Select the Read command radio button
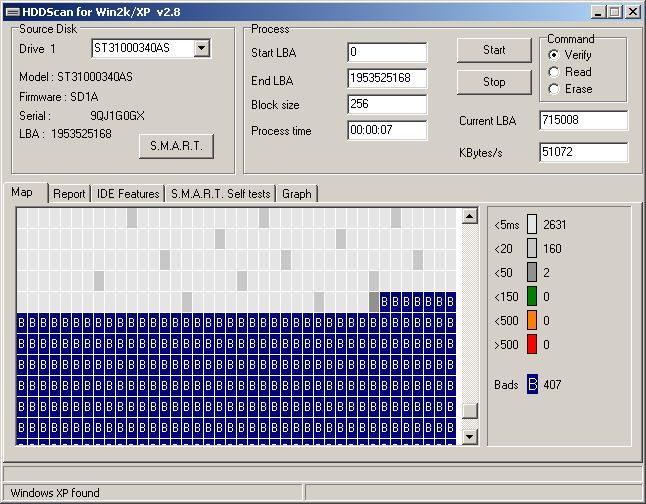This screenshot has width=646, height=504. coord(554,72)
